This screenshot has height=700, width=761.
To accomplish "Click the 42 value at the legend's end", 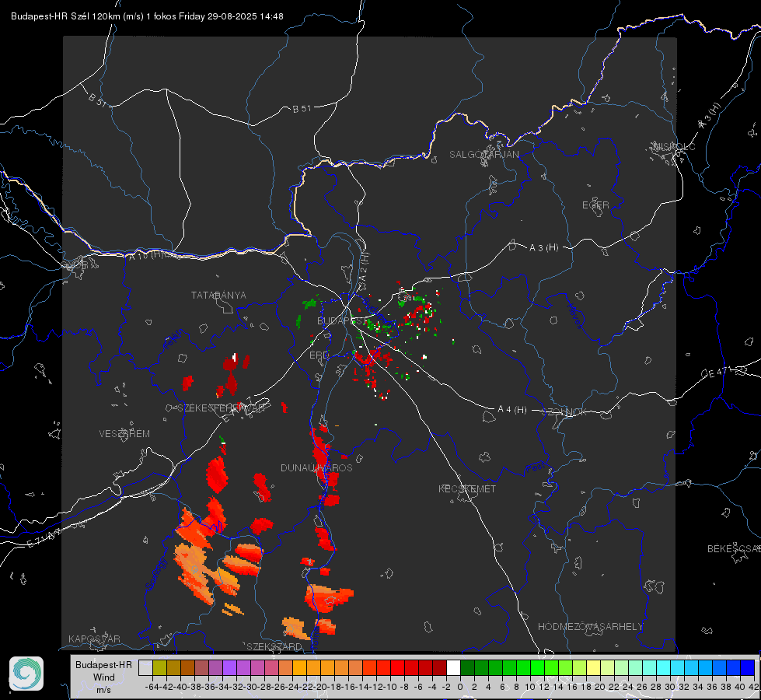I will click(754, 687).
